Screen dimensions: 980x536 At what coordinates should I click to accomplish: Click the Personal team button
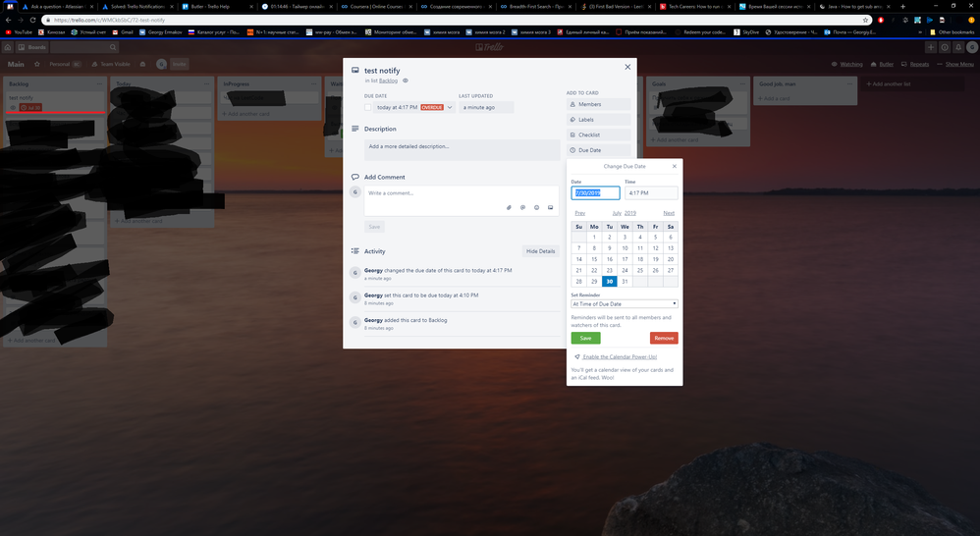[66, 64]
